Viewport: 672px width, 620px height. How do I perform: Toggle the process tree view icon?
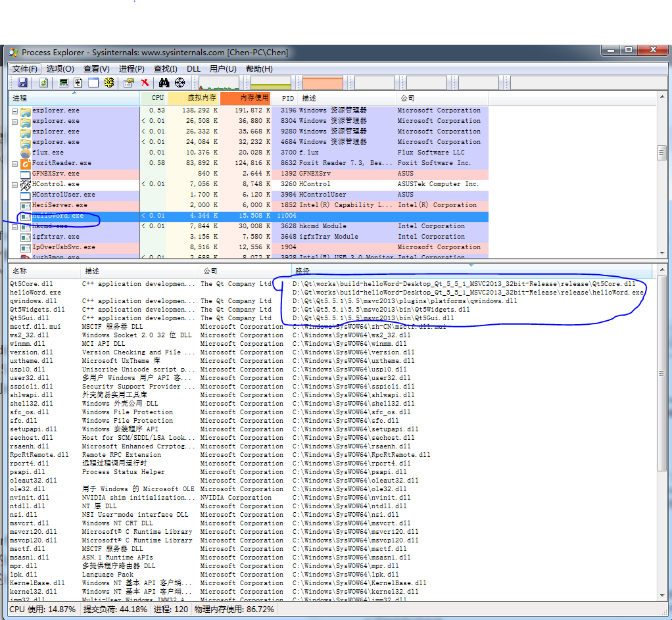tap(78, 83)
